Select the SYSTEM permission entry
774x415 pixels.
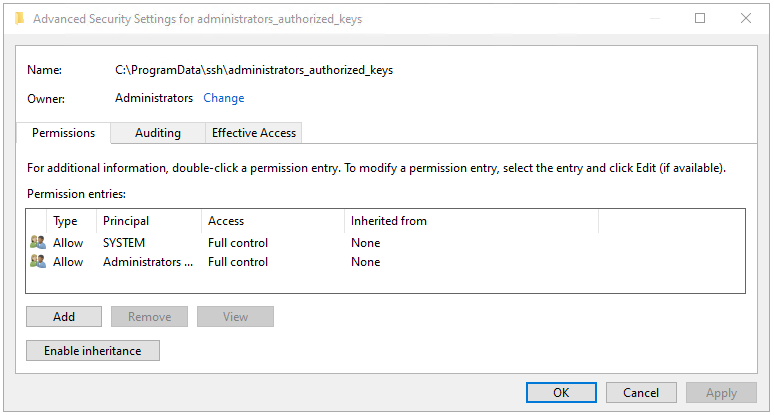[x=124, y=243]
